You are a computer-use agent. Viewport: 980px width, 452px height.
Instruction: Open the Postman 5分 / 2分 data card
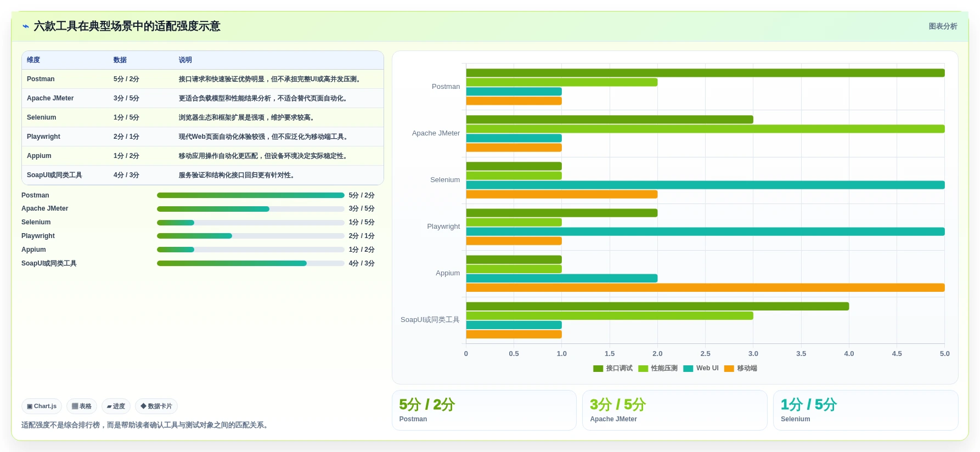(x=484, y=410)
